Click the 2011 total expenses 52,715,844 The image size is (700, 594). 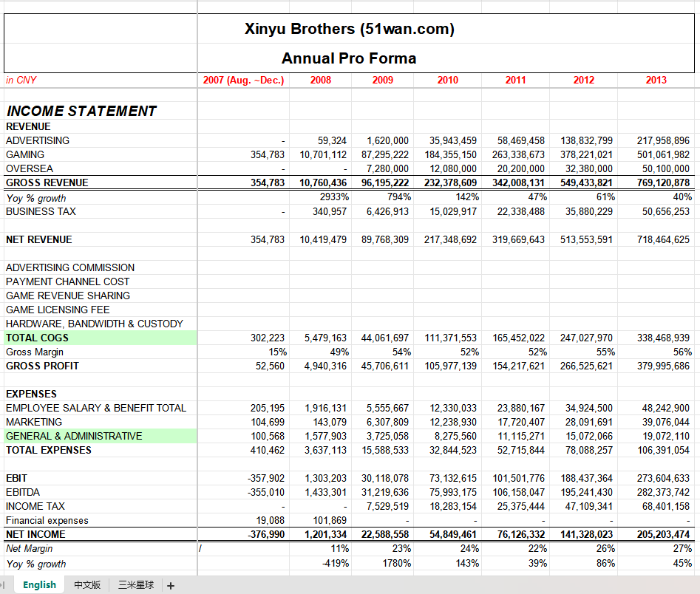click(520, 450)
